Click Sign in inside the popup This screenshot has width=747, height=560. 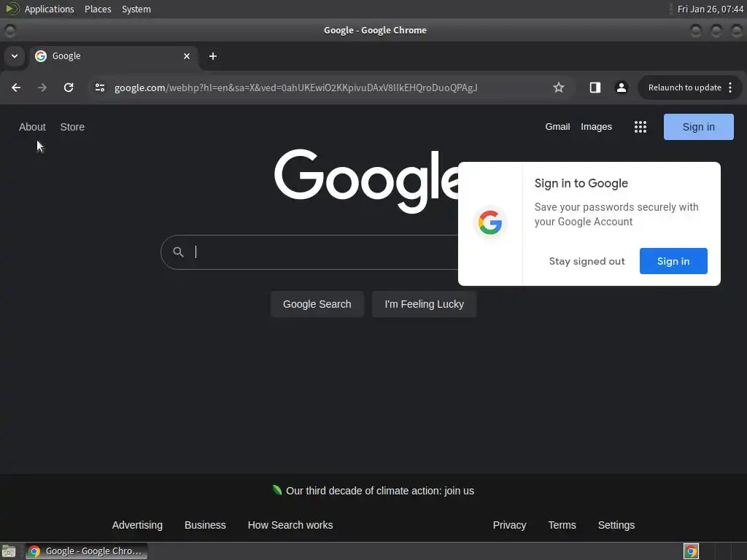pos(673,261)
